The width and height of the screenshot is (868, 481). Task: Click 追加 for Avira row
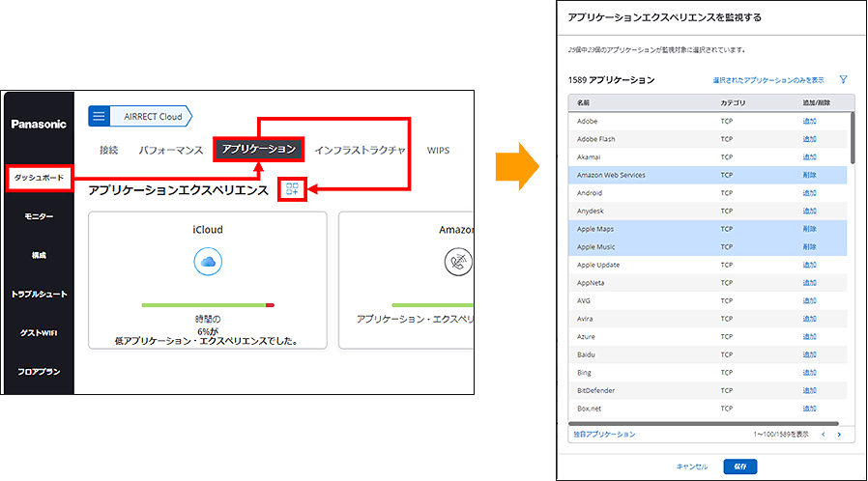809,319
